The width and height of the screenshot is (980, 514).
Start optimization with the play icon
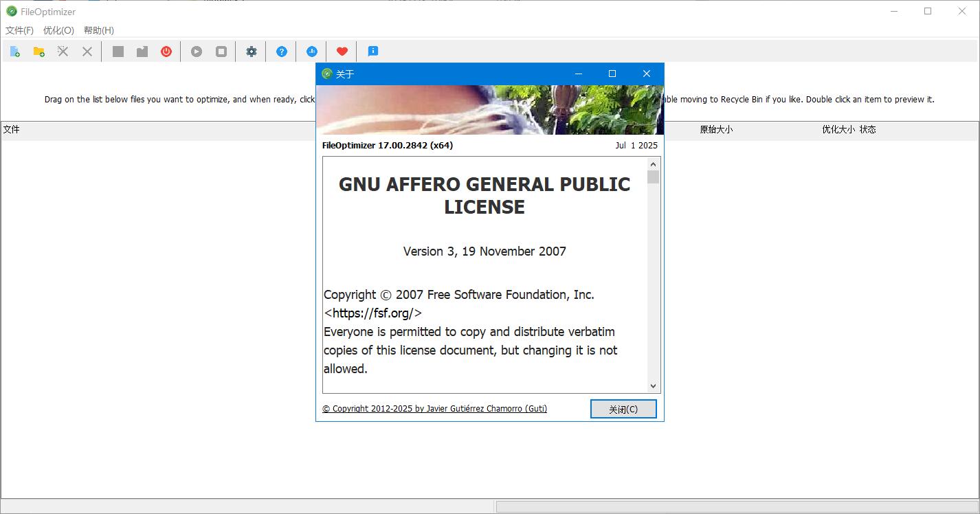(x=197, y=52)
